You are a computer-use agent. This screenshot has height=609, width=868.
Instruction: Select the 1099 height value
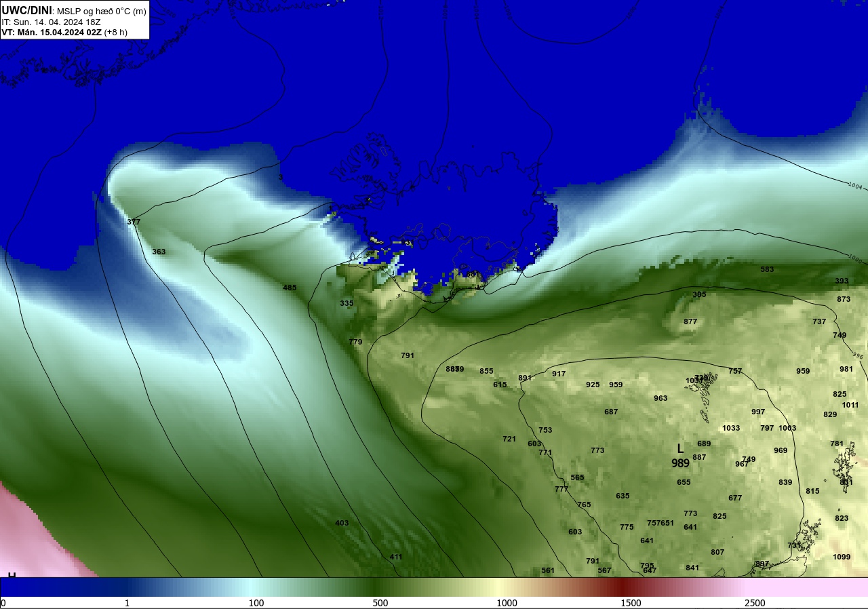(x=842, y=557)
